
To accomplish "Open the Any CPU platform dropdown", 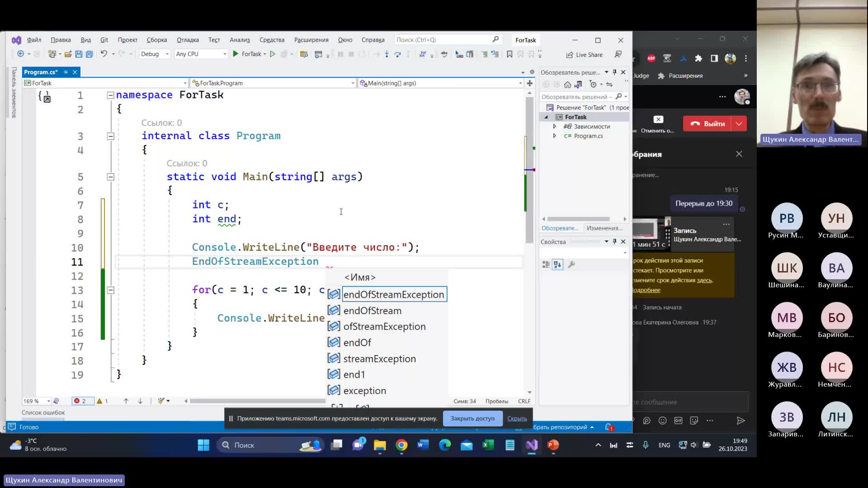I will [x=201, y=54].
